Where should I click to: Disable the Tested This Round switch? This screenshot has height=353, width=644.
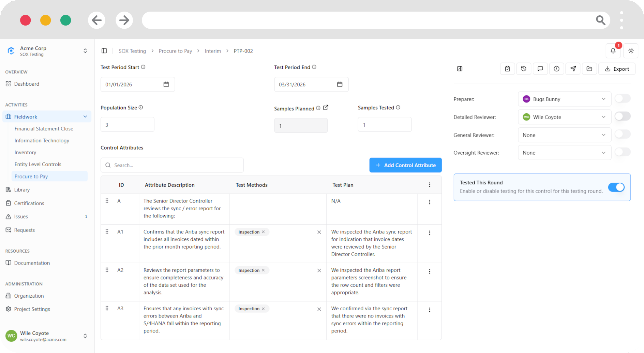(x=616, y=187)
